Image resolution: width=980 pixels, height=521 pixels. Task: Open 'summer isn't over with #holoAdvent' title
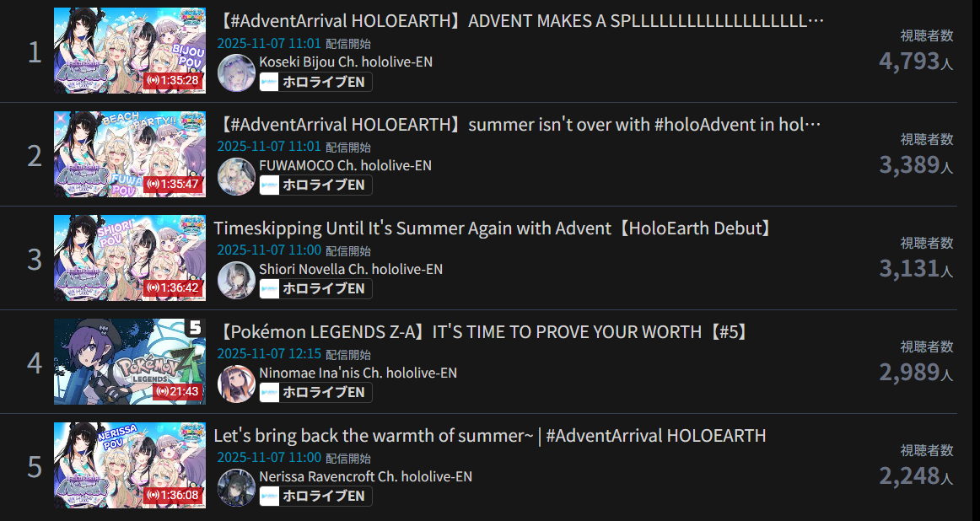[518, 124]
